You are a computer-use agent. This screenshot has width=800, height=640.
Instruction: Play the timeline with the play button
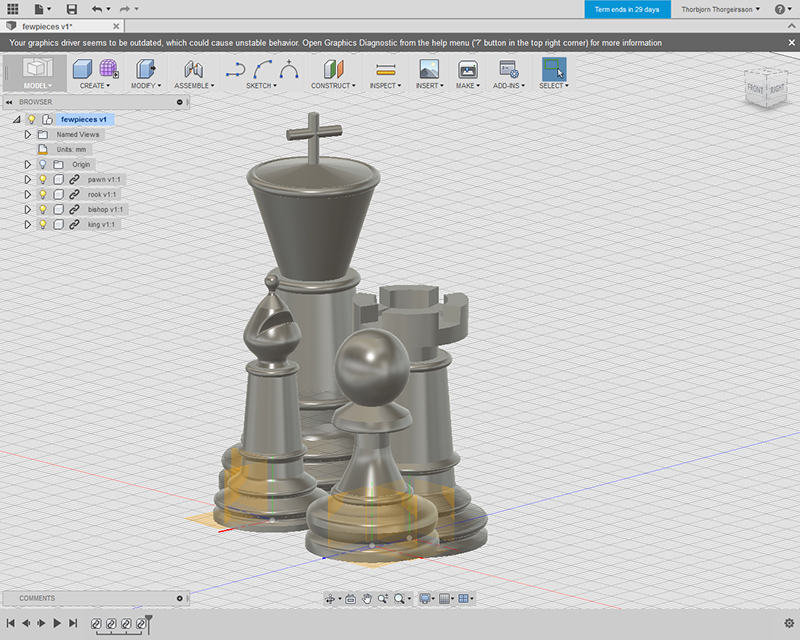tap(57, 623)
